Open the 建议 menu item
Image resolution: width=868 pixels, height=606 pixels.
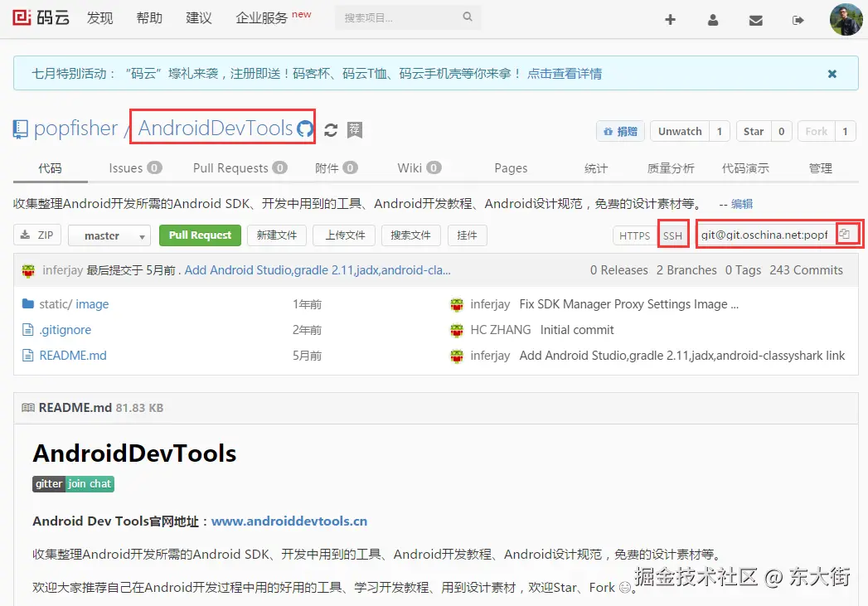[x=199, y=17]
